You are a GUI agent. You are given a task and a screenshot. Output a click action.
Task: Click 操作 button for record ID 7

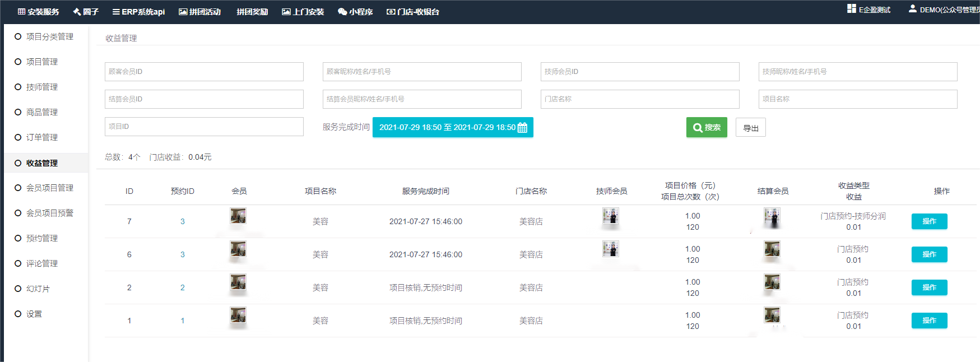pos(929,221)
